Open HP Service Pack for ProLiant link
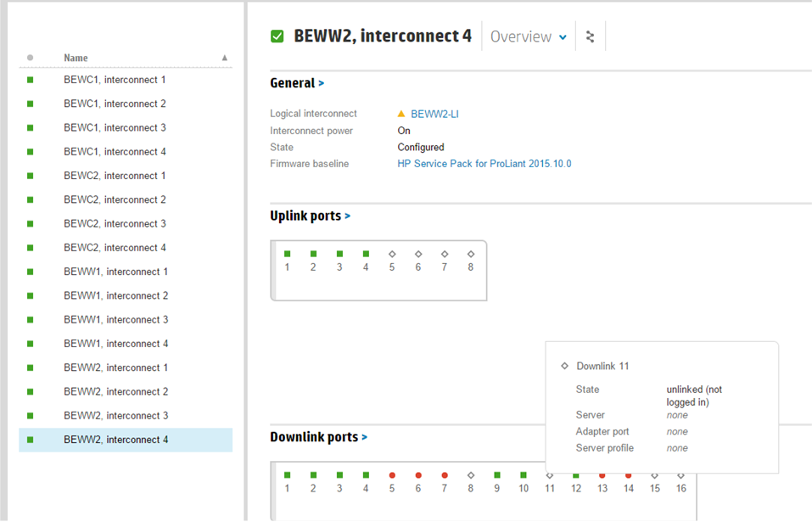Viewport: 812px width, 522px height. tap(484, 164)
